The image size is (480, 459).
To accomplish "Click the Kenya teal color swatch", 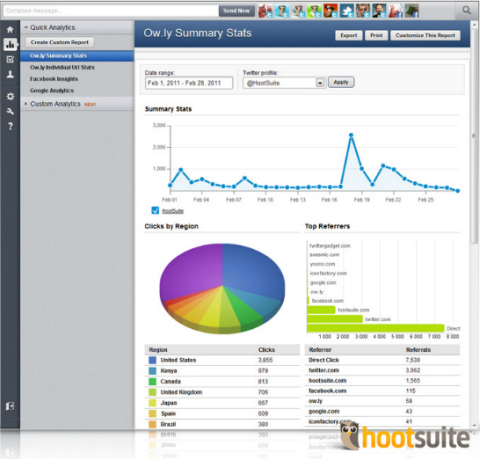I will click(x=152, y=371).
